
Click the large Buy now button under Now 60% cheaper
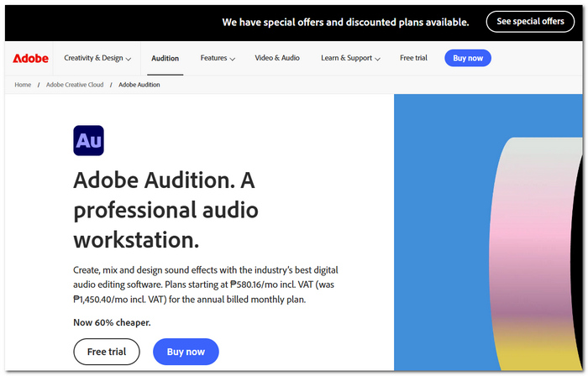coord(186,352)
